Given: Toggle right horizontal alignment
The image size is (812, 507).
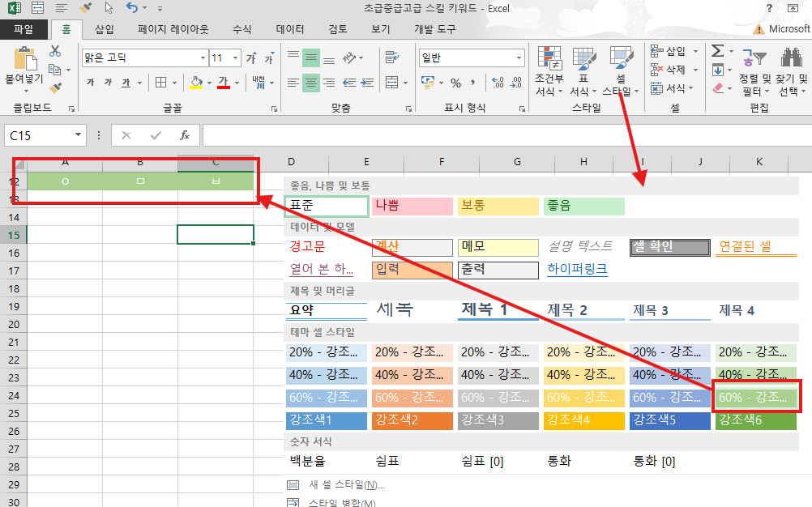Looking at the screenshot, I should pyautogui.click(x=329, y=83).
